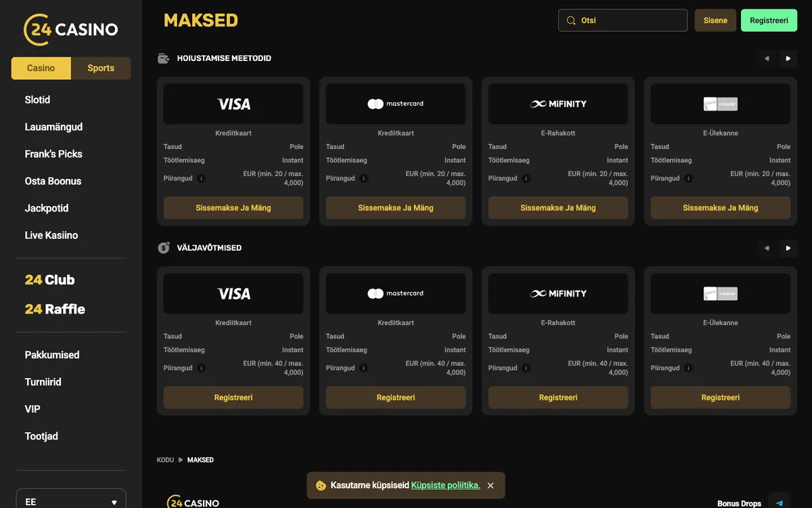Open Live Kasiino in the sidebar
This screenshot has height=508, width=812.
click(x=51, y=235)
